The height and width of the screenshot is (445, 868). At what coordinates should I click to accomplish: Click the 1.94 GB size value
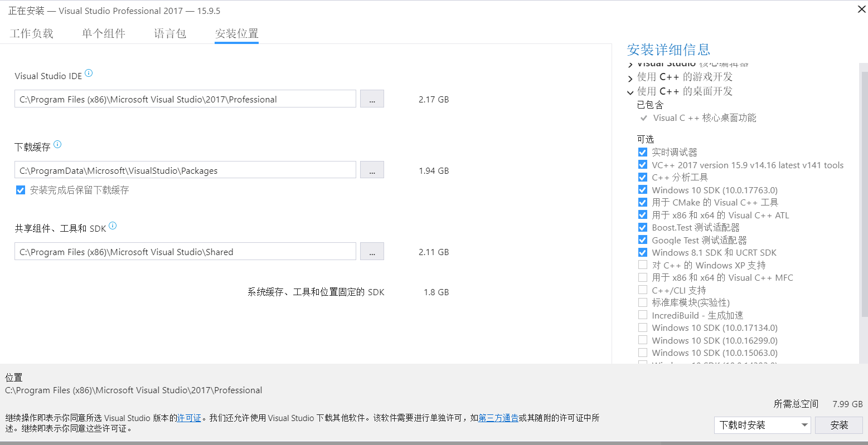click(x=434, y=170)
